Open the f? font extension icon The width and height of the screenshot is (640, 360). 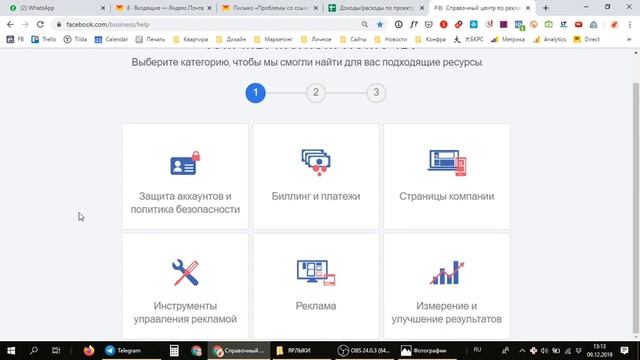[413, 24]
